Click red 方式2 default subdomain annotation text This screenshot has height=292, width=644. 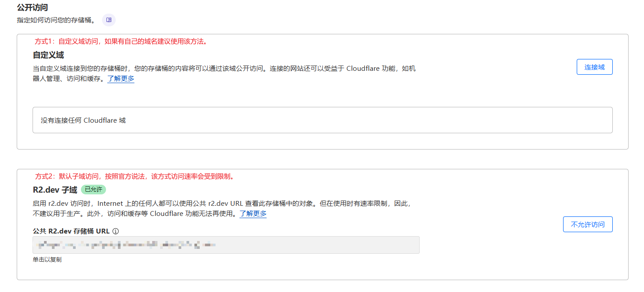(x=134, y=176)
